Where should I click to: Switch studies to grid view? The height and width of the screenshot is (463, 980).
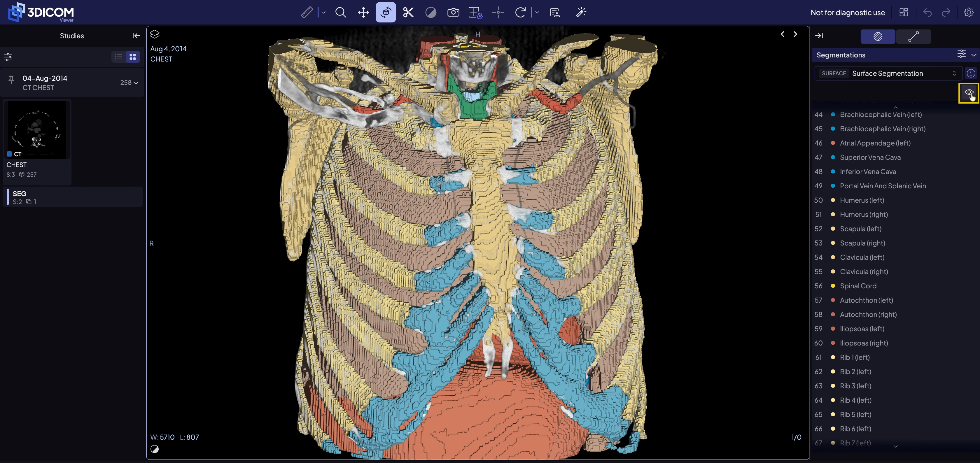coord(133,57)
